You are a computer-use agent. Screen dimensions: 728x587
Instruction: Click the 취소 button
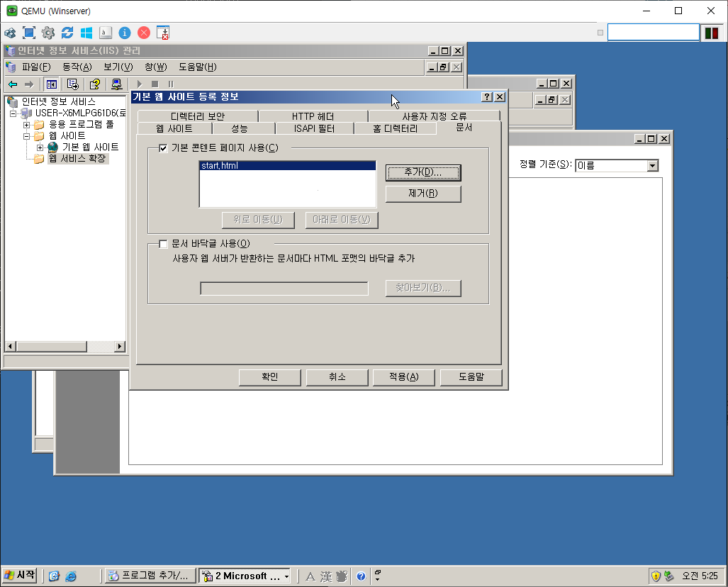pos(337,377)
